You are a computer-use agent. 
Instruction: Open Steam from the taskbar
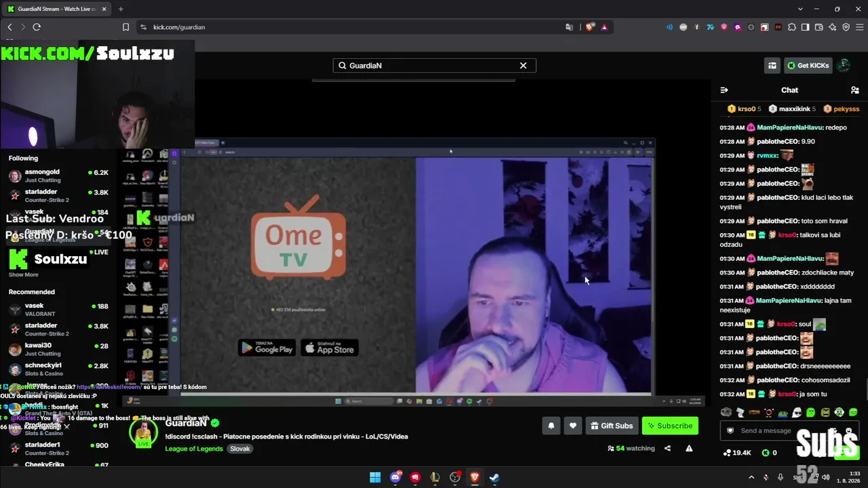tap(495, 477)
